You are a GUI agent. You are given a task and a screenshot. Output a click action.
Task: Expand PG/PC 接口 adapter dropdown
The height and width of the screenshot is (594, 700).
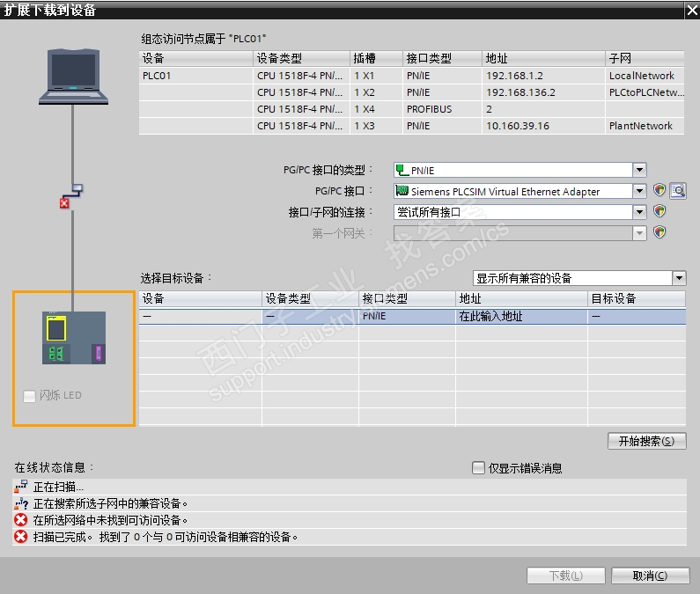[639, 191]
